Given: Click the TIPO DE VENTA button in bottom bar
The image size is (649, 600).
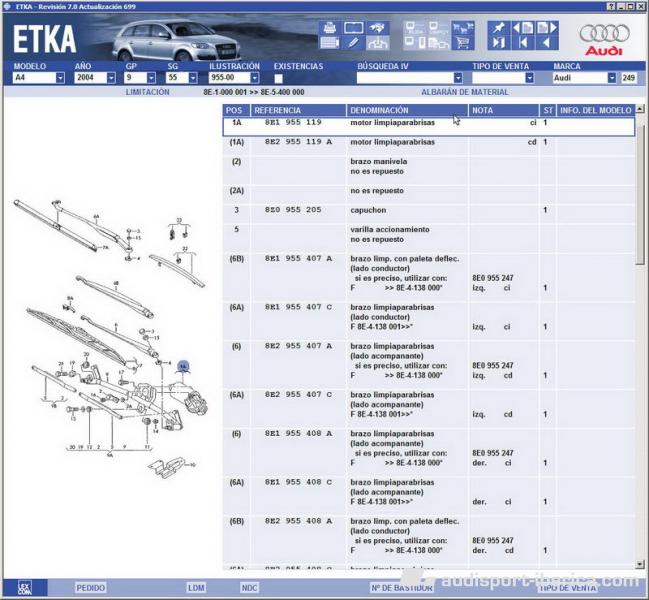Looking at the screenshot, I should 568,588.
